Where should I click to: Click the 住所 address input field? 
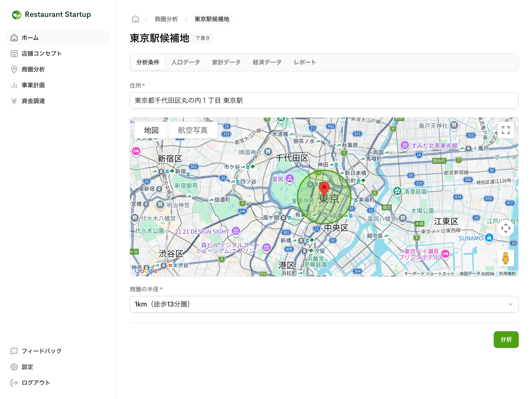coord(324,101)
